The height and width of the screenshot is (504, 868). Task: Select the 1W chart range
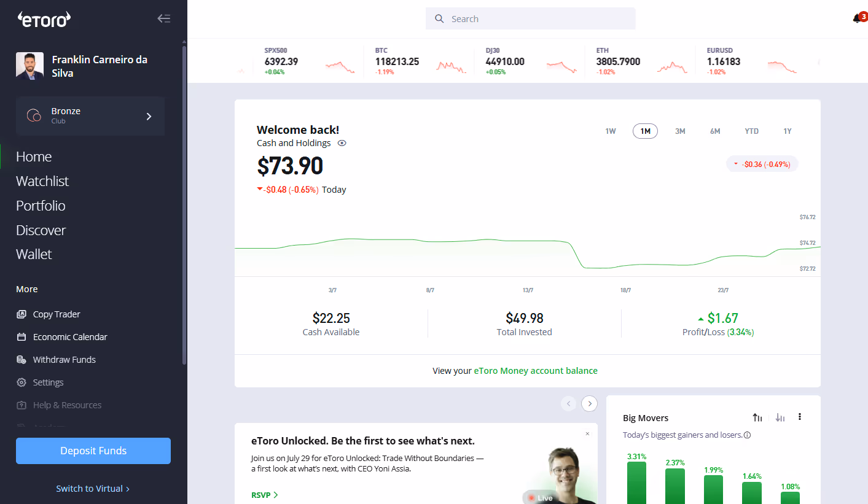[611, 131]
